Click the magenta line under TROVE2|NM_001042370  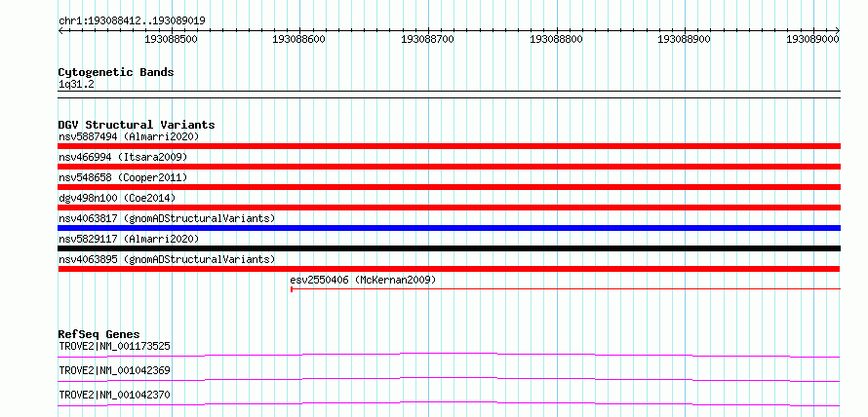(x=449, y=403)
